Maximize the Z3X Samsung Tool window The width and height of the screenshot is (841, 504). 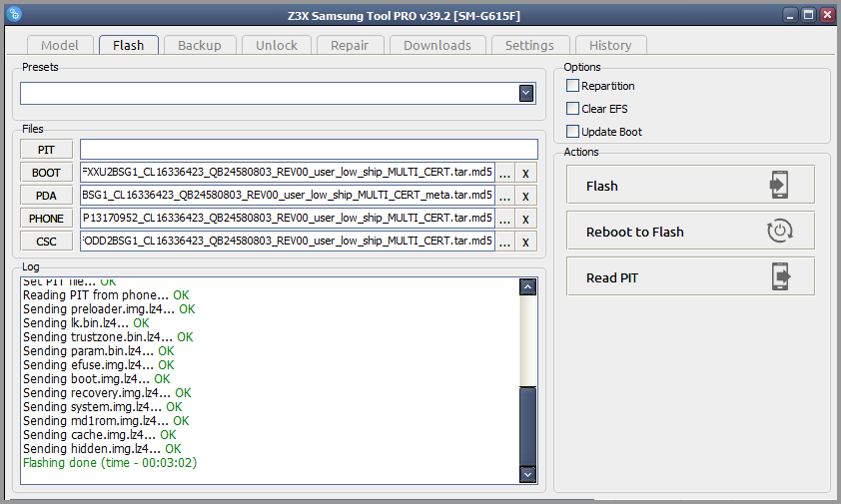(x=808, y=15)
